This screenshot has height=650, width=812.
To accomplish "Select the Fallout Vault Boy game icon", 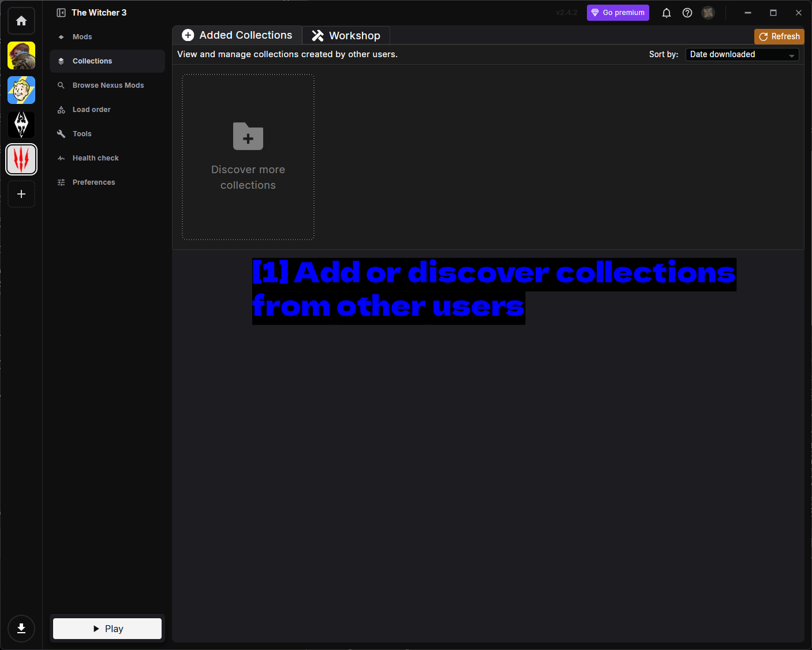I will tap(21, 90).
